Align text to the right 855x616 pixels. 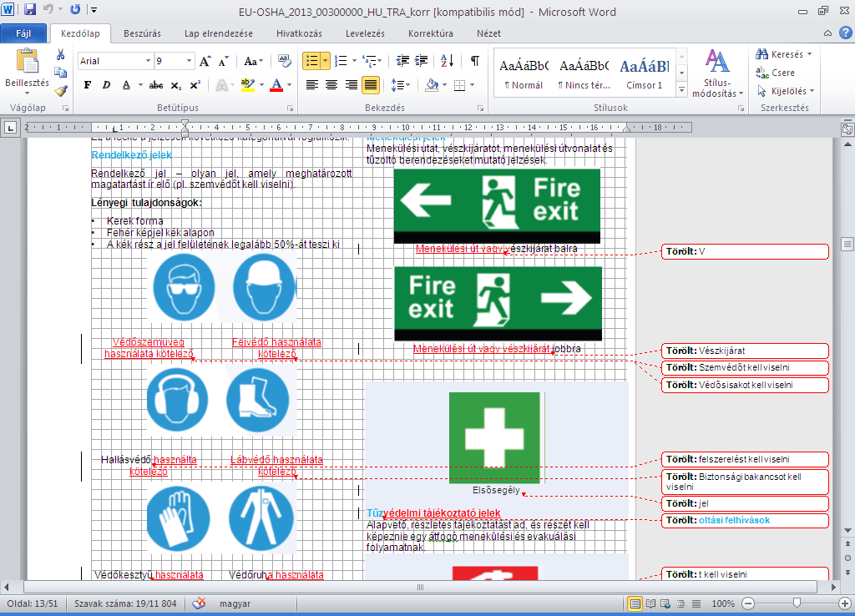[x=352, y=85]
